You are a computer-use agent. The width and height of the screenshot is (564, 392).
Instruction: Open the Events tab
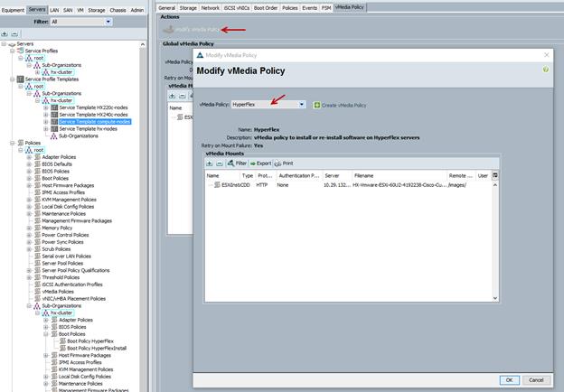tap(309, 7)
